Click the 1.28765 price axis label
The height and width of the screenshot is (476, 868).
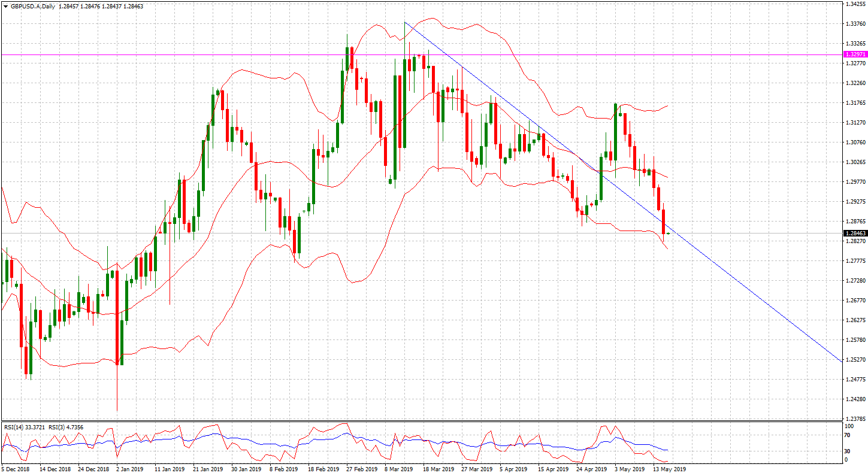(x=855, y=222)
